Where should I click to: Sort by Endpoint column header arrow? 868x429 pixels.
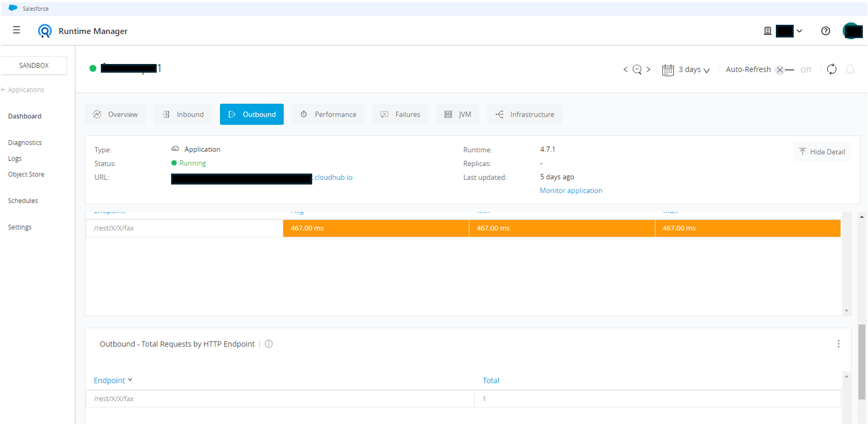130,380
